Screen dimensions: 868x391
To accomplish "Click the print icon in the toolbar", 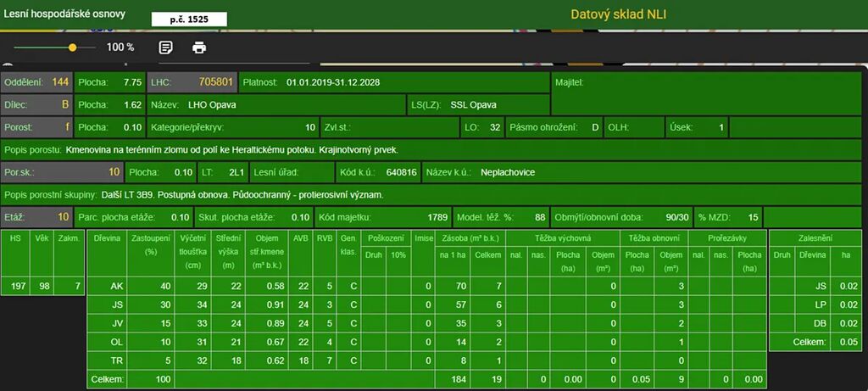I will coord(199,47).
